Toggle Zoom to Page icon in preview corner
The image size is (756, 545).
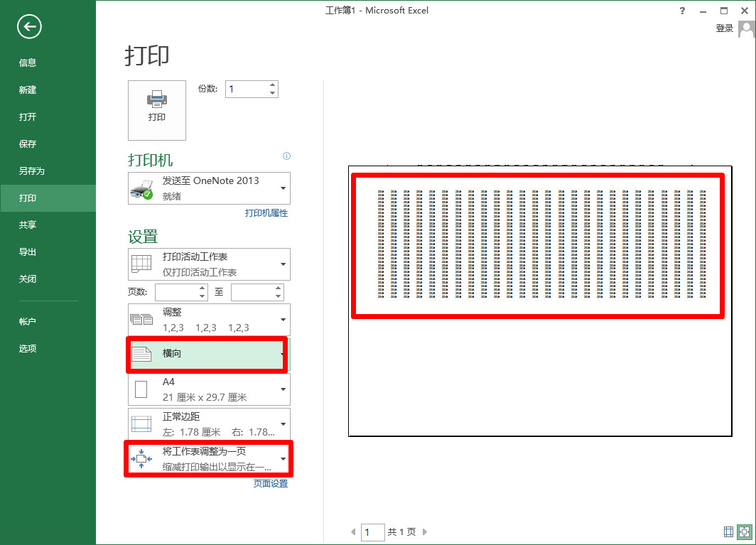coord(744,531)
